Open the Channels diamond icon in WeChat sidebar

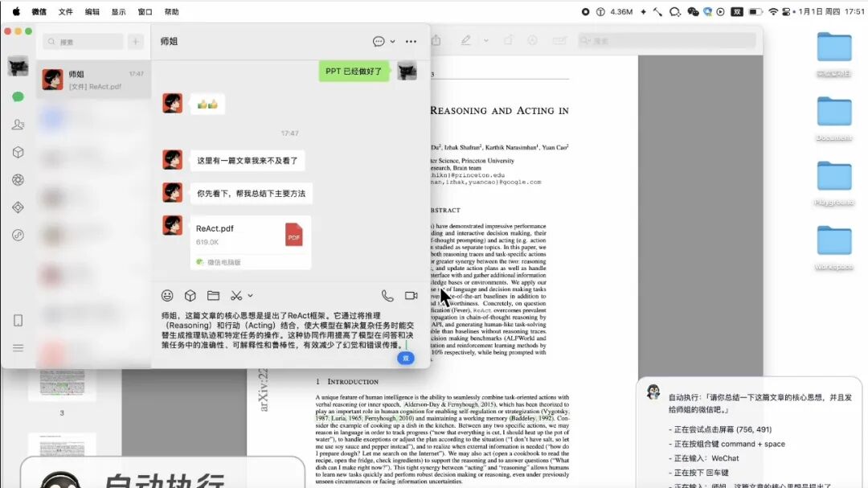[x=18, y=207]
